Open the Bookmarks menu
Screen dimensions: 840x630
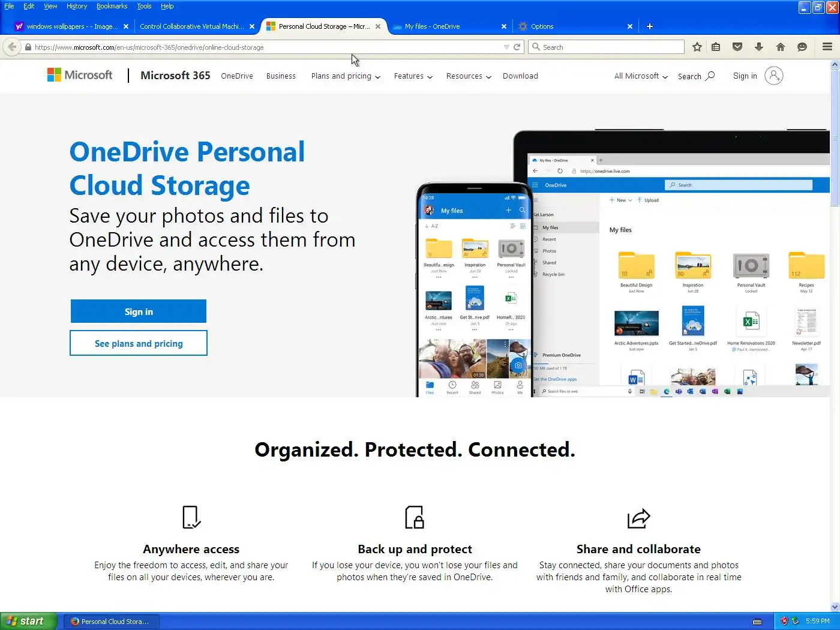coord(112,6)
